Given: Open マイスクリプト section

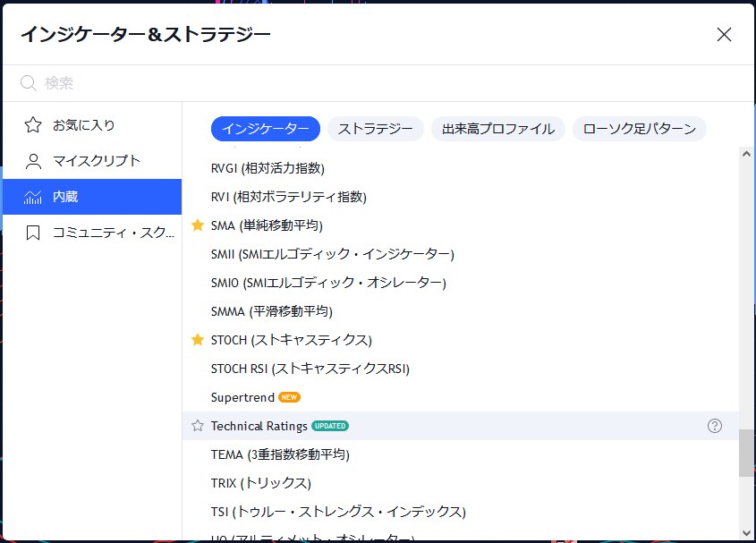Looking at the screenshot, I should pos(92,161).
